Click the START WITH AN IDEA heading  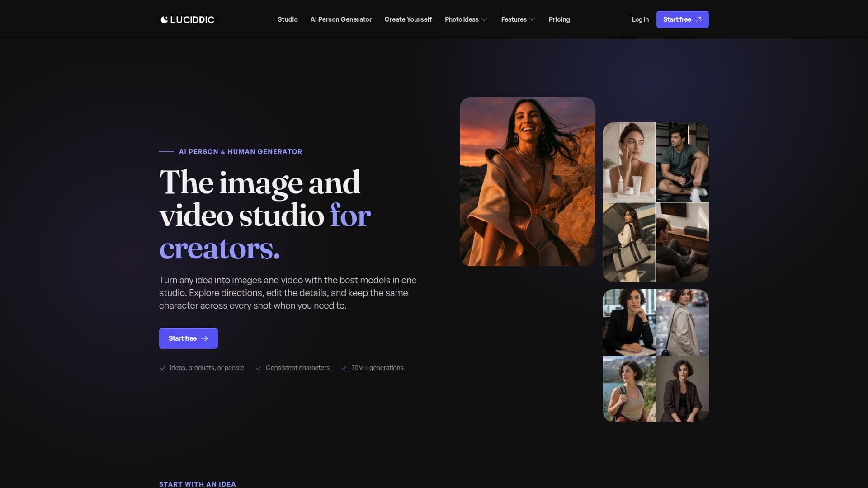(x=198, y=484)
